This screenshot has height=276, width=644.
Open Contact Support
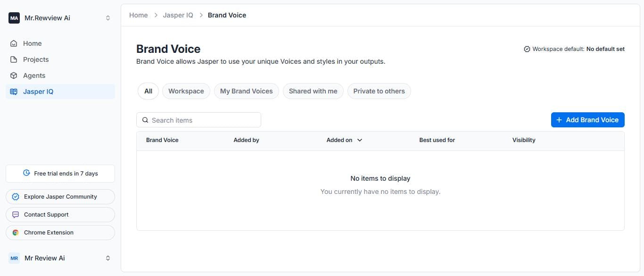[60, 215]
